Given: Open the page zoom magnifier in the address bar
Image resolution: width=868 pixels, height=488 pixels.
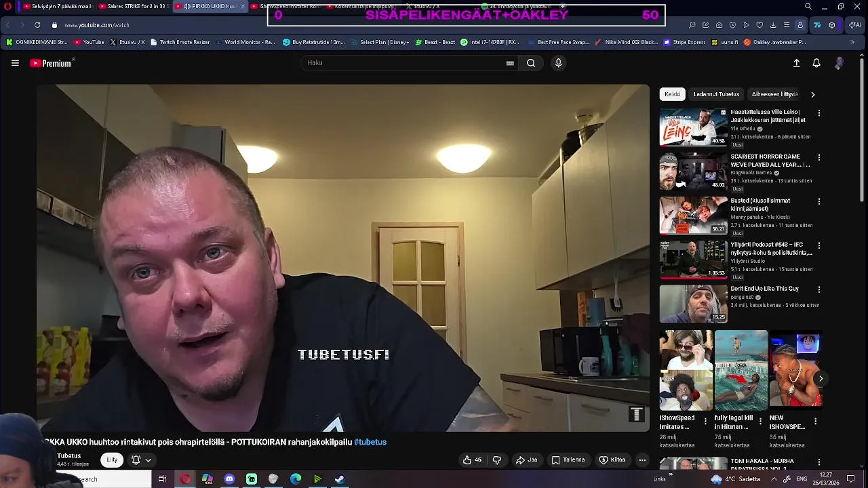Looking at the screenshot, I should (692, 25).
